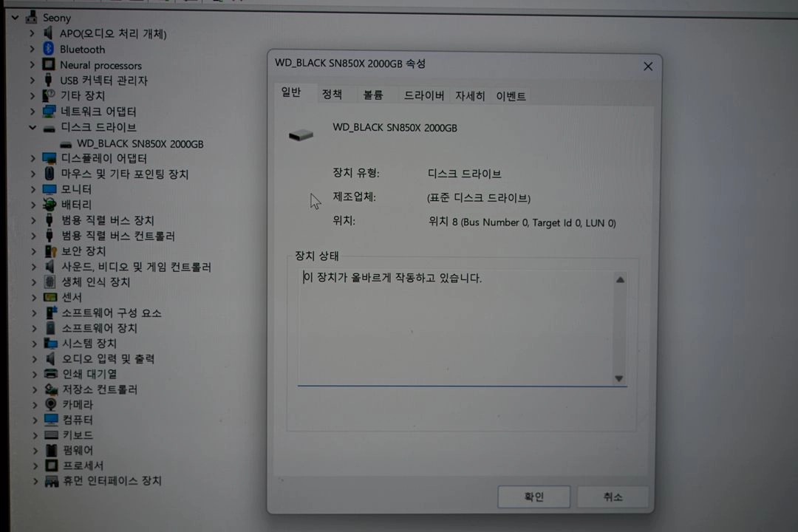The width and height of the screenshot is (798, 532).
Task: Click the 배터리 category icon
Action: [50, 204]
